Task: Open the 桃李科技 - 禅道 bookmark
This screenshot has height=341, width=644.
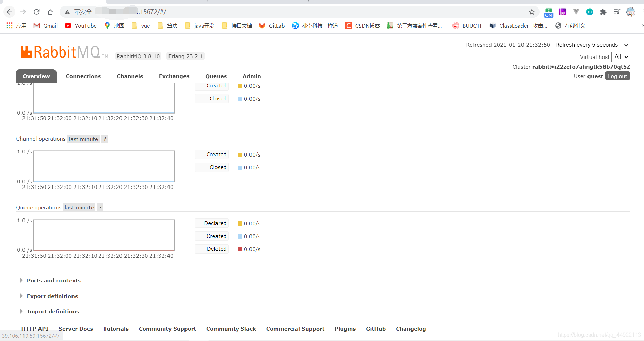Action: coord(315,26)
